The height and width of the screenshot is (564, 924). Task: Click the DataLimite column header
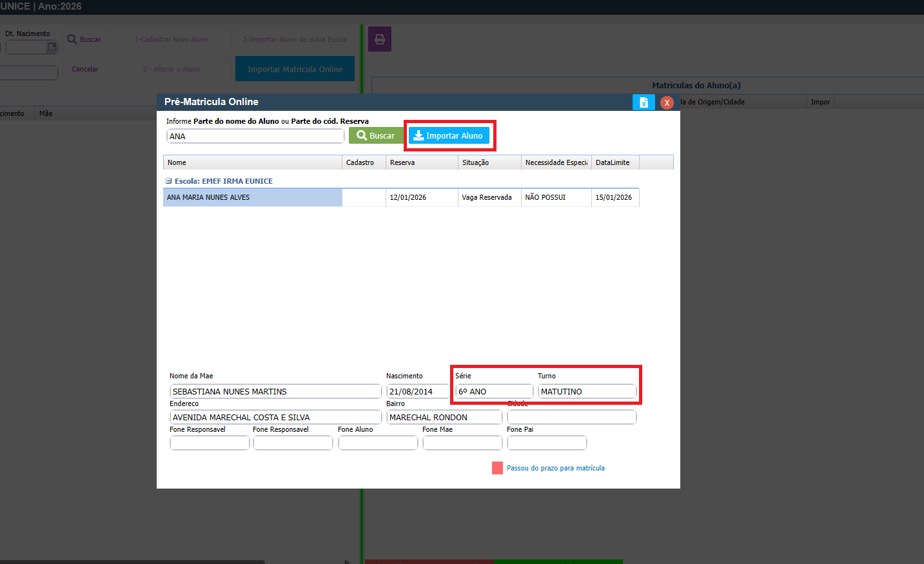(x=614, y=162)
